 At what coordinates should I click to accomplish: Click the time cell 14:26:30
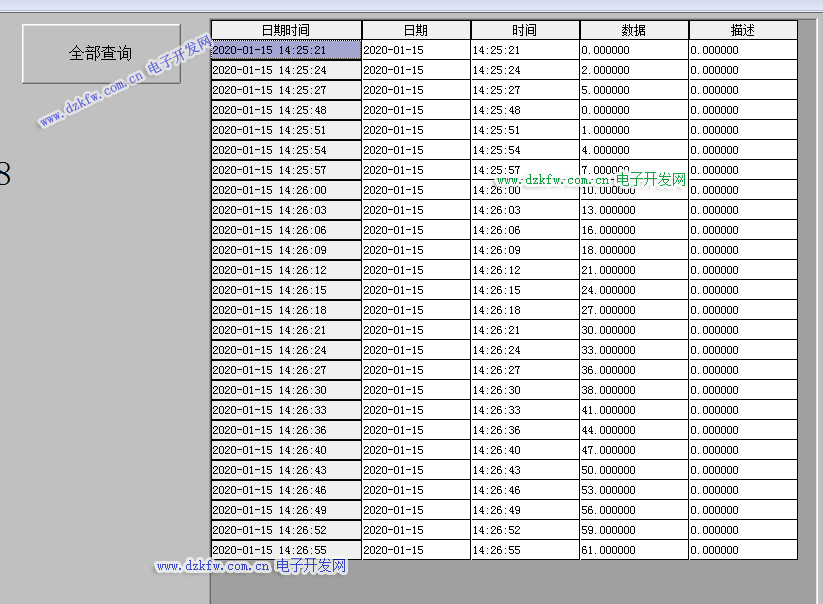pos(525,390)
